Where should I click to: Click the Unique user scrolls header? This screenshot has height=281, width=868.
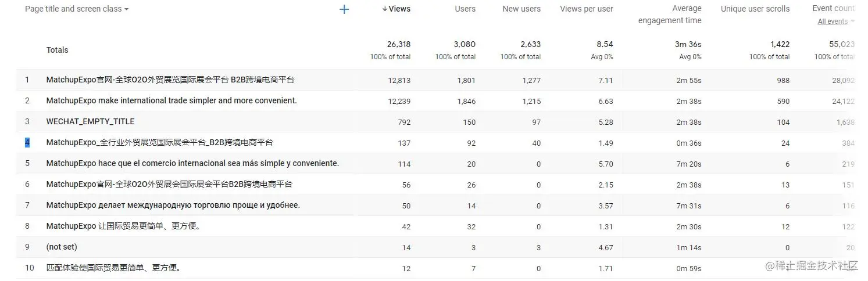click(x=755, y=9)
